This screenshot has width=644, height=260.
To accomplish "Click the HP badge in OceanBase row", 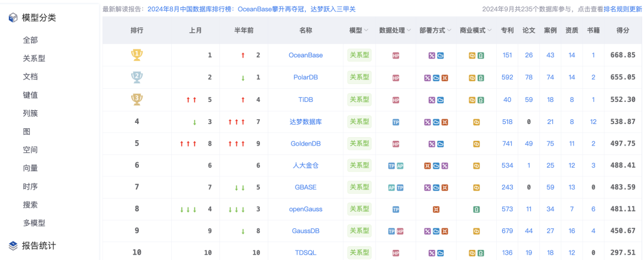I will pyautogui.click(x=396, y=55).
